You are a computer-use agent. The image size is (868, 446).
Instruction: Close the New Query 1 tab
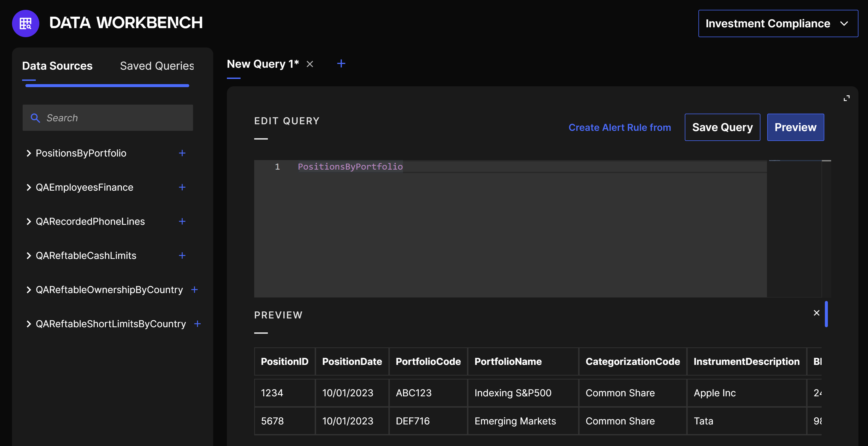click(310, 64)
